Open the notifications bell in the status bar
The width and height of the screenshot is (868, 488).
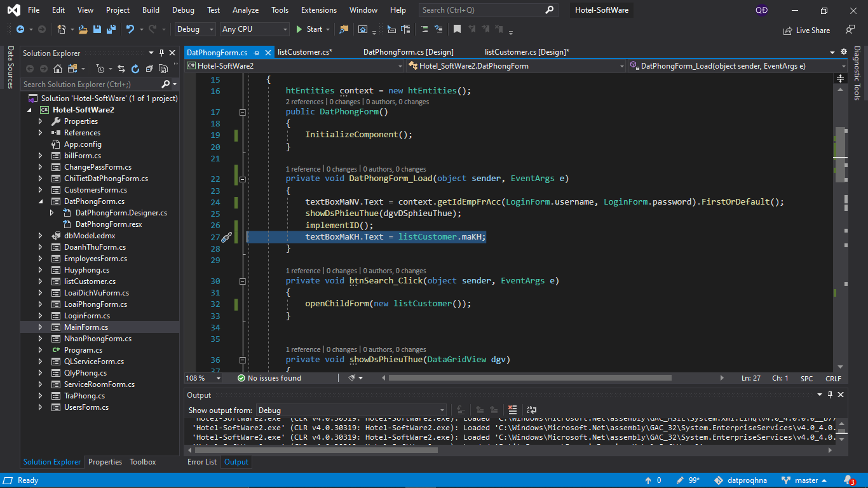(x=848, y=480)
